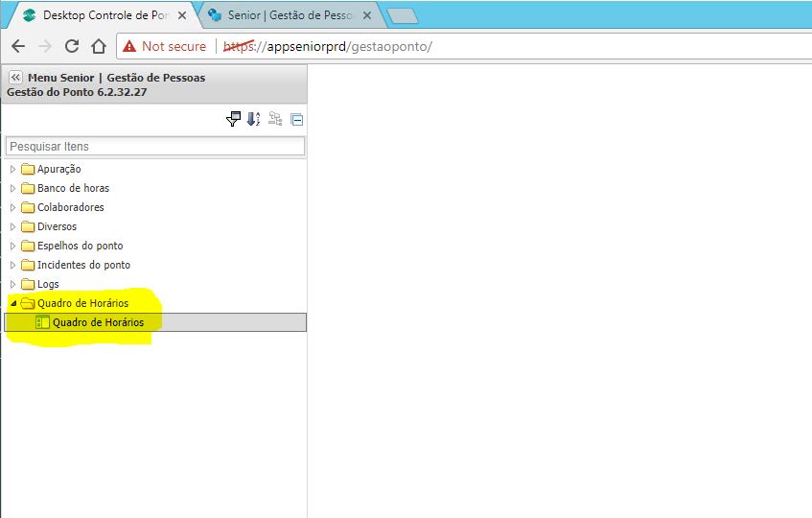
Task: Expand the Colaboradores folder
Action: (12, 207)
